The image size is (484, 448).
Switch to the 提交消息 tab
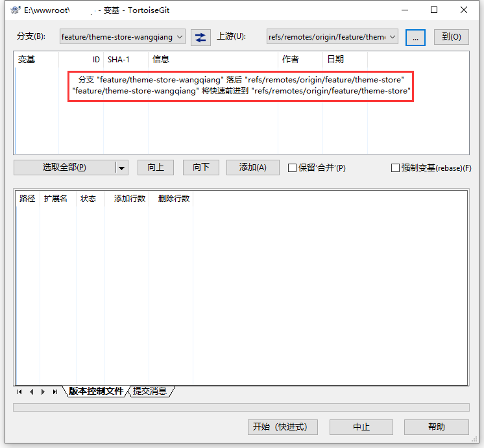150,391
